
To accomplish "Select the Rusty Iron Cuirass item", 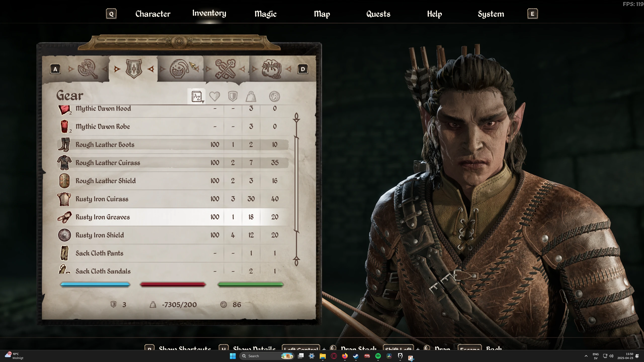I will [x=173, y=199].
